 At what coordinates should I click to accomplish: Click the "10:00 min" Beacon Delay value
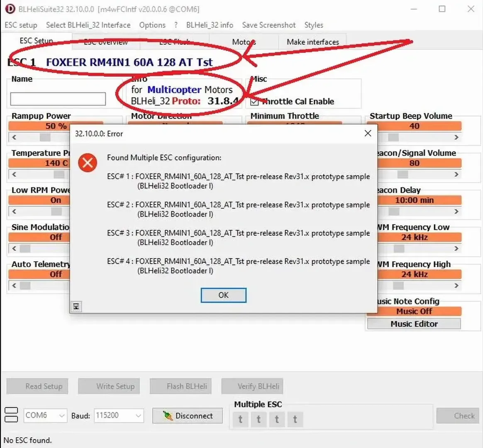pos(414,200)
